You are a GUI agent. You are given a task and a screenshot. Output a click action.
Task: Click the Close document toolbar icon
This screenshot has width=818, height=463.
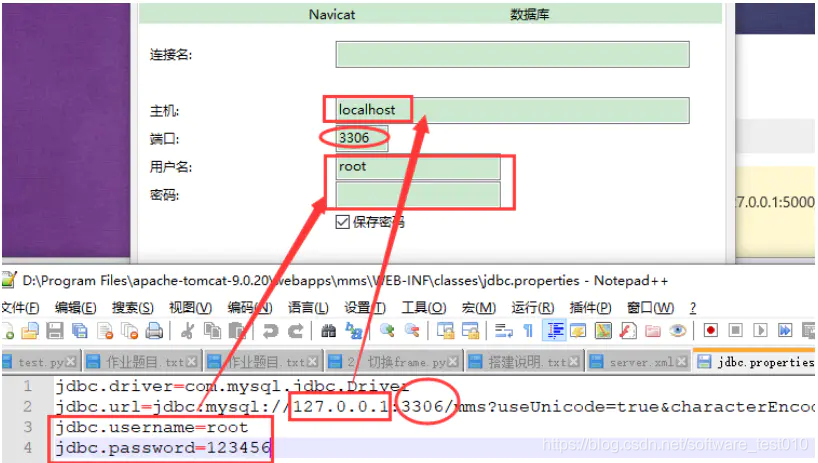[x=105, y=331]
